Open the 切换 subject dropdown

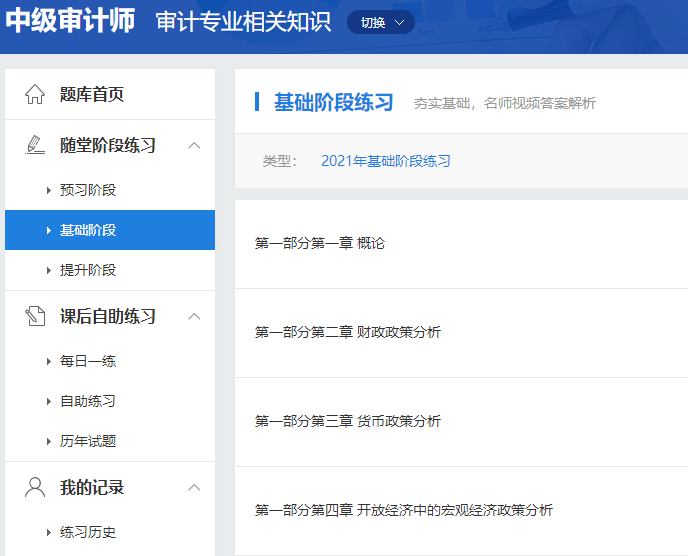click(x=381, y=22)
